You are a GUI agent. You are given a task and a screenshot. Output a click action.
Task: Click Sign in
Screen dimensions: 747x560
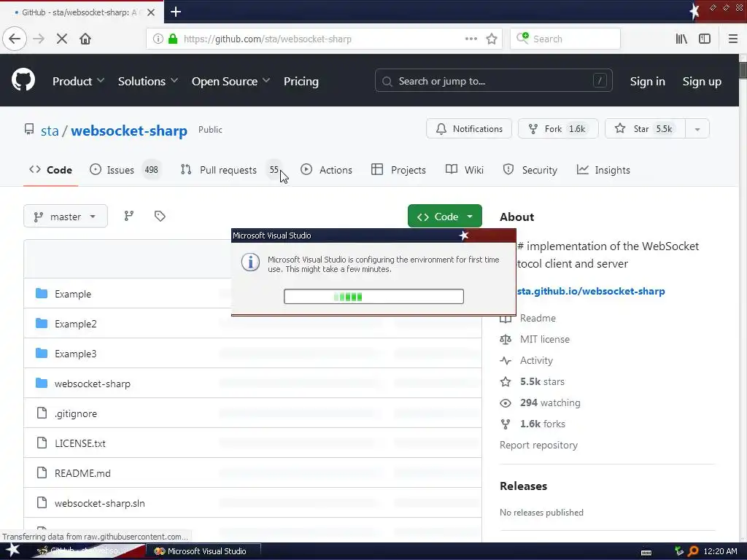coord(648,82)
